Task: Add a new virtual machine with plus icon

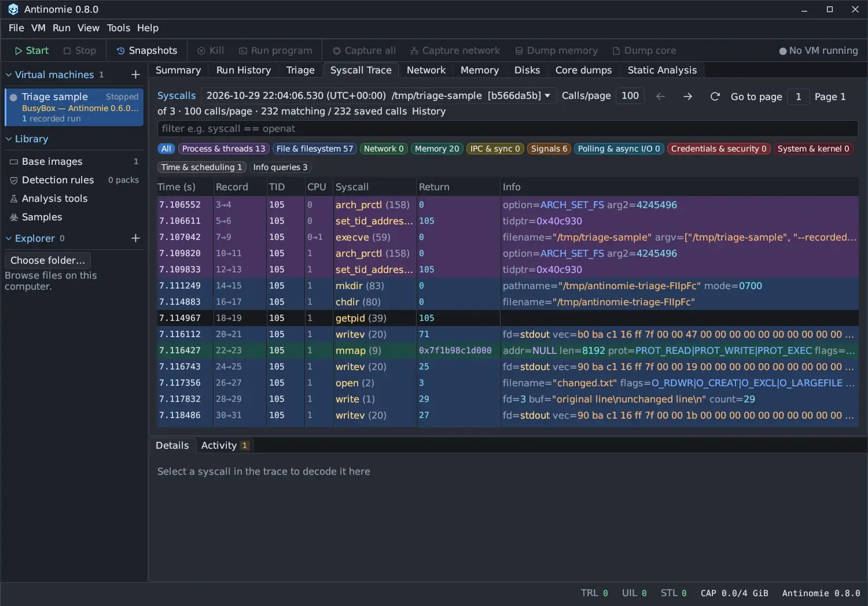Action: click(x=135, y=75)
